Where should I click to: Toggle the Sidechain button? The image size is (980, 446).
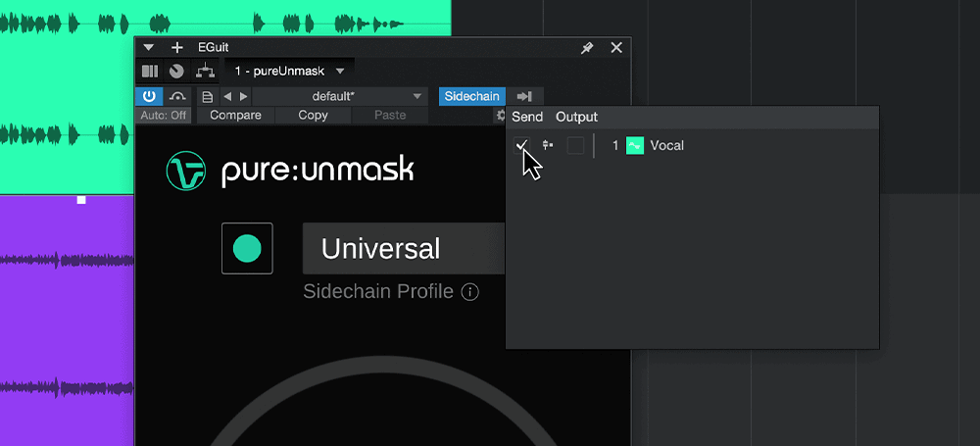pos(472,96)
